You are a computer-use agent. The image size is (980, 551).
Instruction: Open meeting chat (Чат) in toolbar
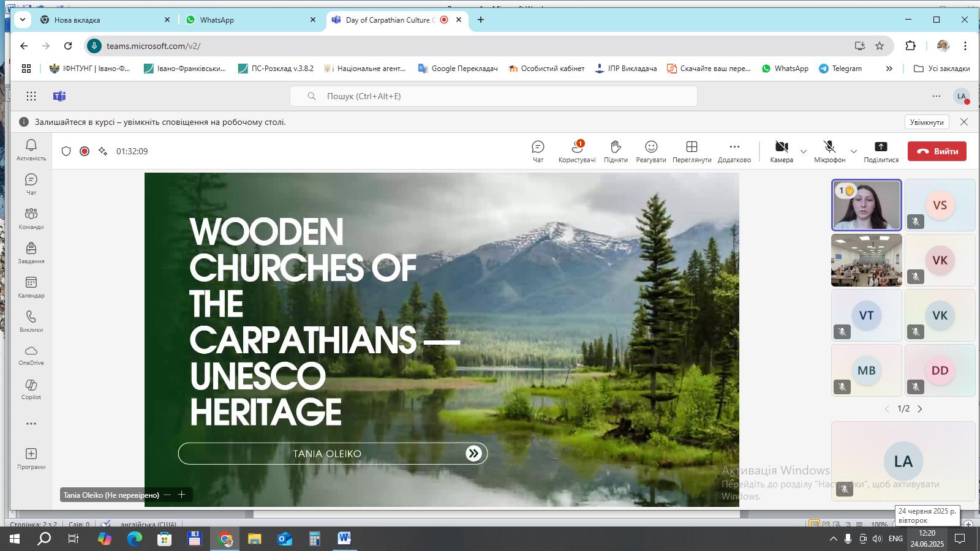538,151
